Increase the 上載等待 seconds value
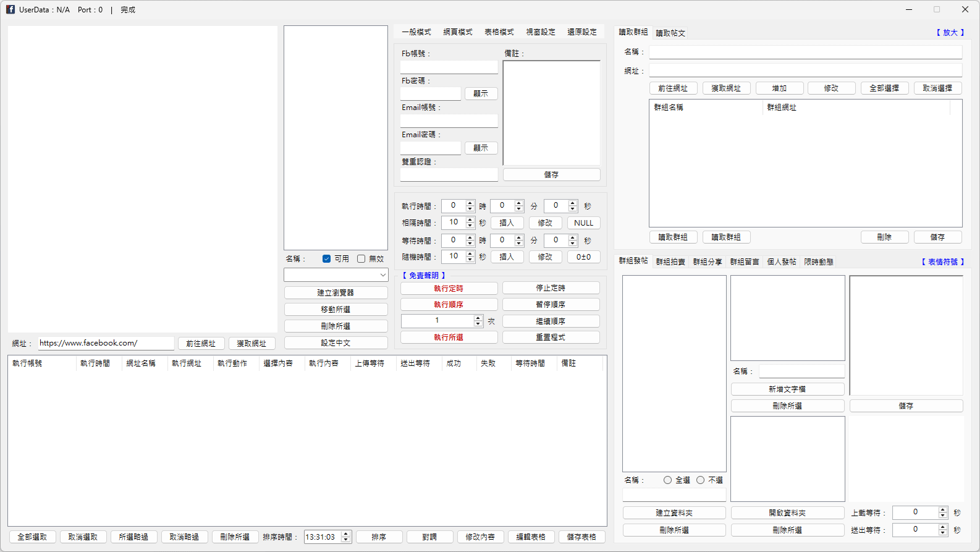 (x=943, y=509)
